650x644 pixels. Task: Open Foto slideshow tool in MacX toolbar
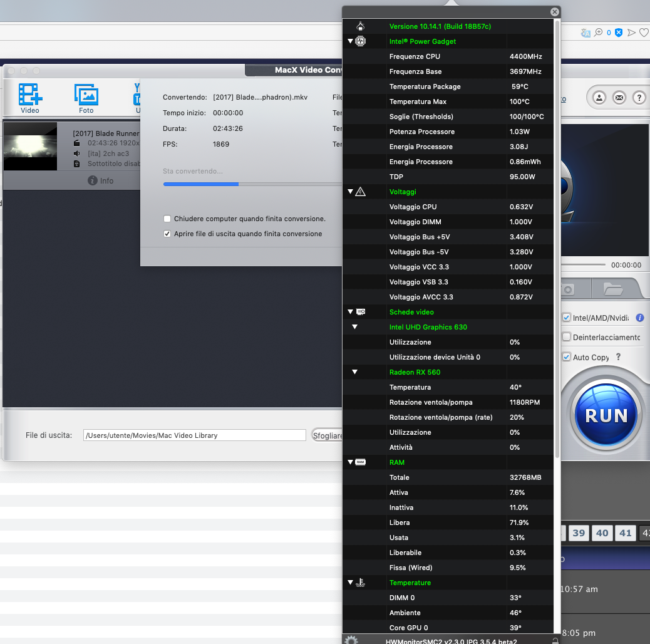[x=86, y=98]
